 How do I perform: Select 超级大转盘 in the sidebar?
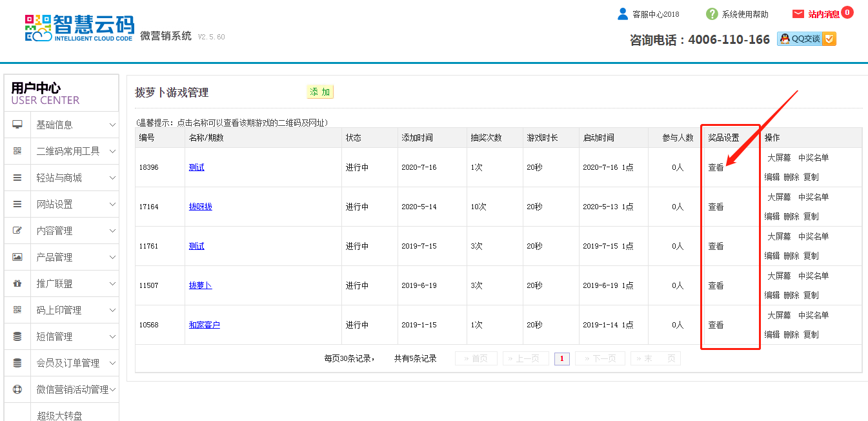coord(59,416)
